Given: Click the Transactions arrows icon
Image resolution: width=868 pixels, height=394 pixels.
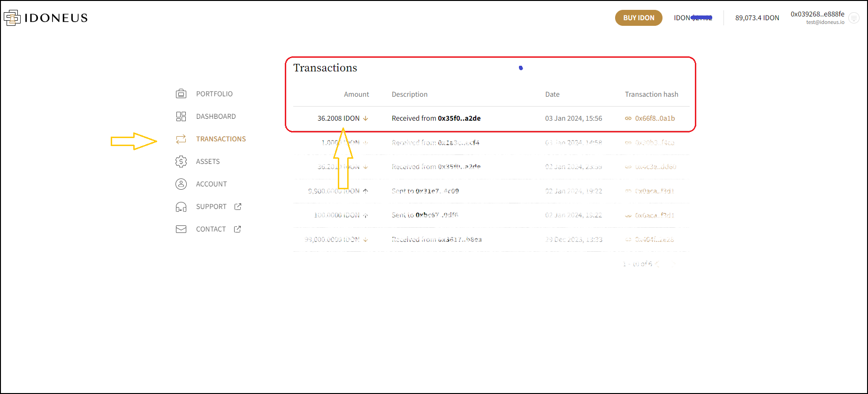Looking at the screenshot, I should point(181,139).
